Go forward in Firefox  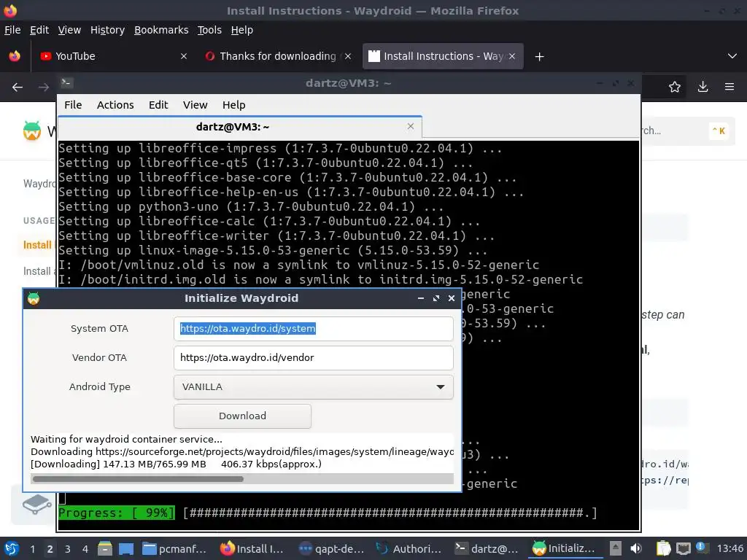44,87
